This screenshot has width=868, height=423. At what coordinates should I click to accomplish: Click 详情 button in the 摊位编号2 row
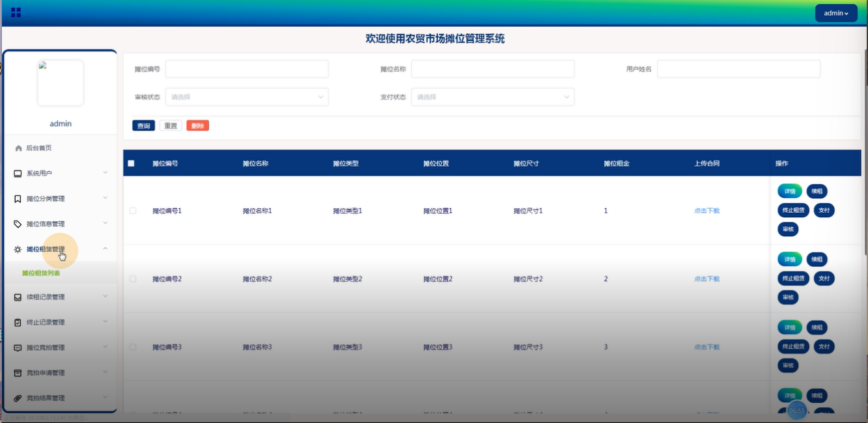coord(790,259)
